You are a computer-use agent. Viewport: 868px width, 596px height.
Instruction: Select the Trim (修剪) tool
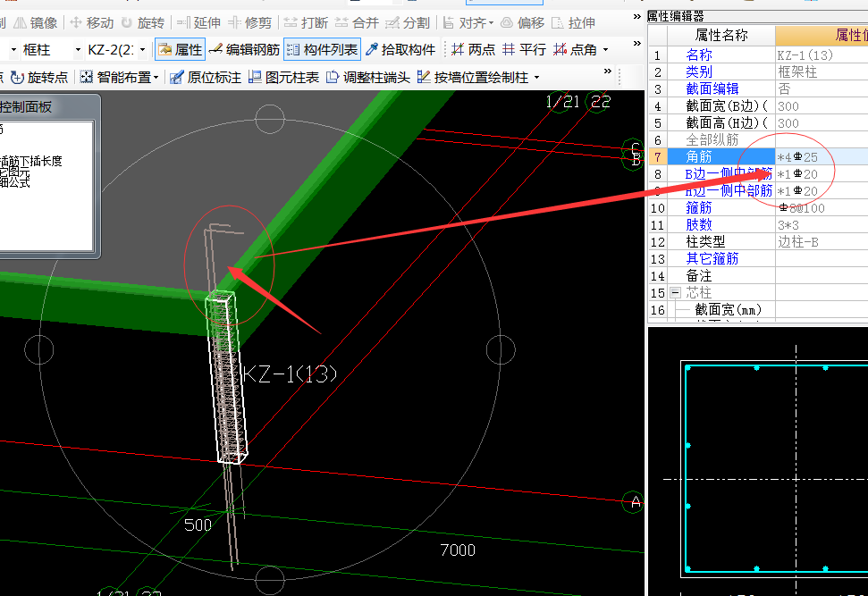[250, 22]
